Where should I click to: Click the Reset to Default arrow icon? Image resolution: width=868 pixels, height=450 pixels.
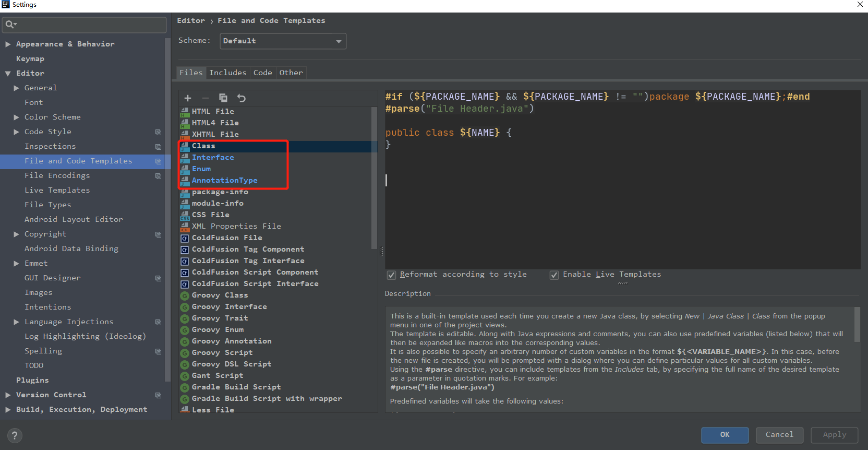241,98
